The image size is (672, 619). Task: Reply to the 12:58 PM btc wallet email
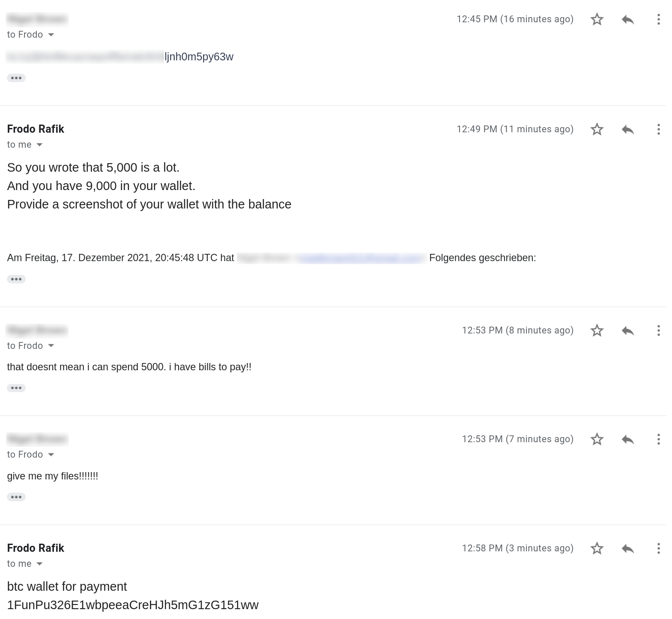click(627, 548)
